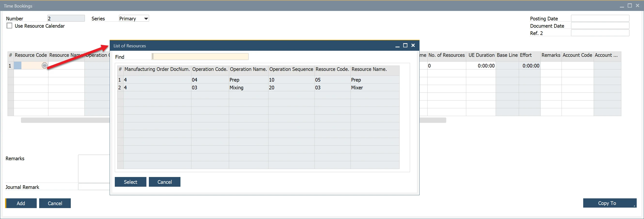Minimize the Time Bookings window
The image size is (644, 219).
coord(622,6)
